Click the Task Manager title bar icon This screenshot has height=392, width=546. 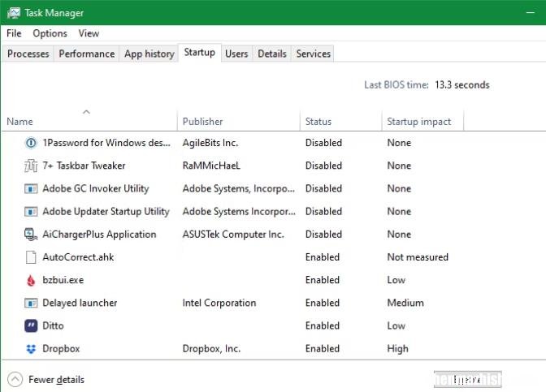click(x=14, y=13)
